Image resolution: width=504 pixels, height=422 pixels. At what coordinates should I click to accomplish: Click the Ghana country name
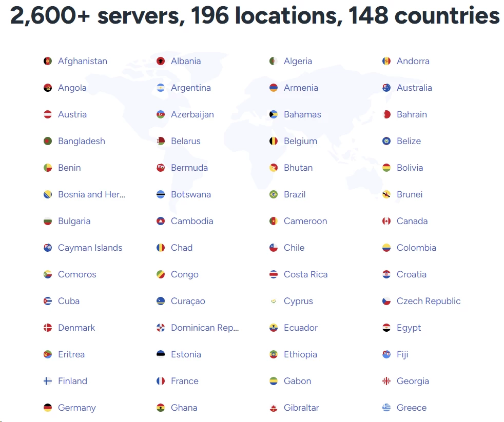[184, 408]
